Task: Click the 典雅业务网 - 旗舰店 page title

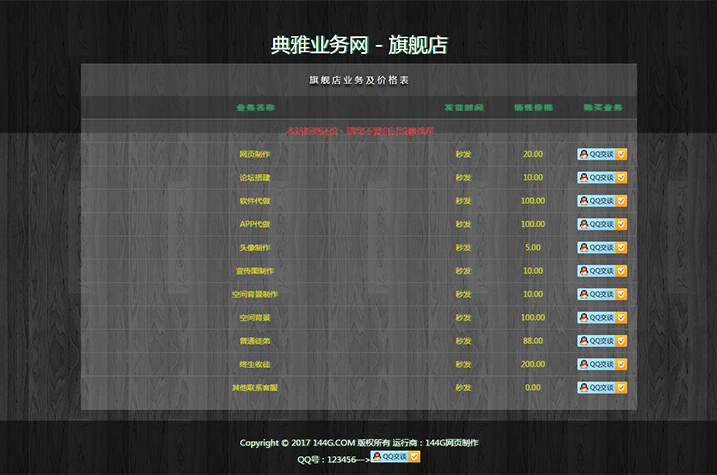Action: (358, 45)
